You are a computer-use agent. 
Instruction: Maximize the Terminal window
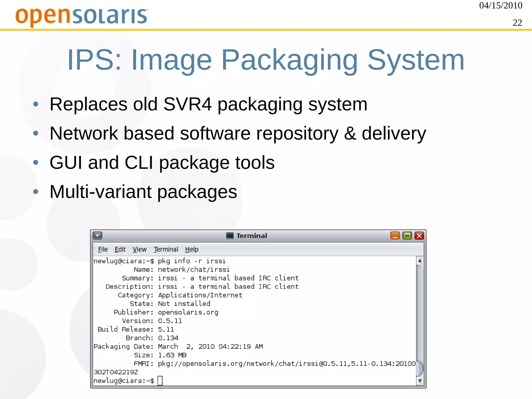pos(407,236)
